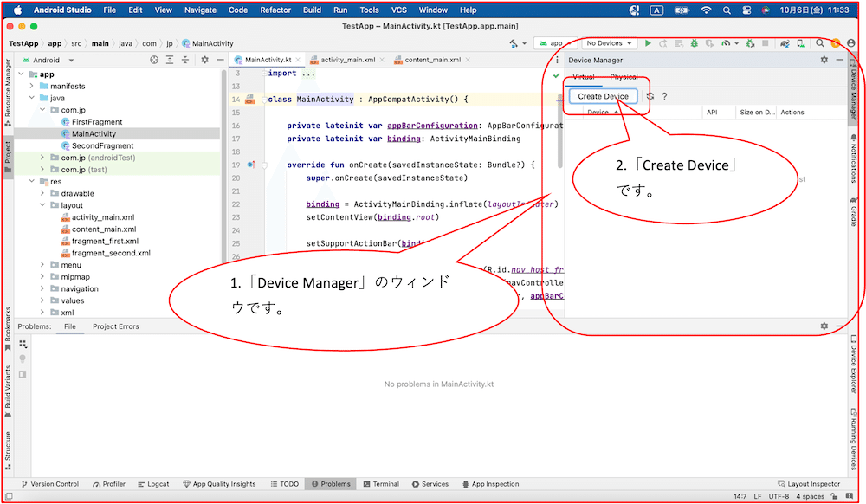The width and height of the screenshot is (866, 504).
Task: Select the Project Errors tab
Action: tap(116, 326)
